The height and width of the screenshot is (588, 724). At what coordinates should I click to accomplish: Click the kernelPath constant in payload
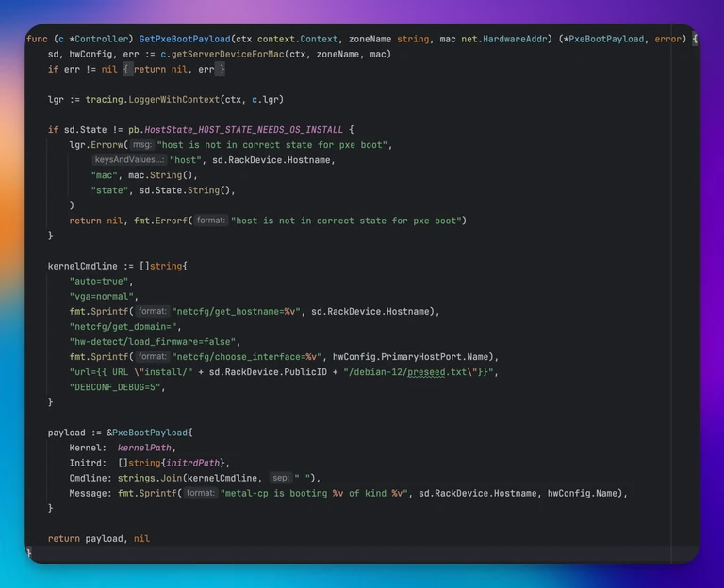(x=144, y=448)
